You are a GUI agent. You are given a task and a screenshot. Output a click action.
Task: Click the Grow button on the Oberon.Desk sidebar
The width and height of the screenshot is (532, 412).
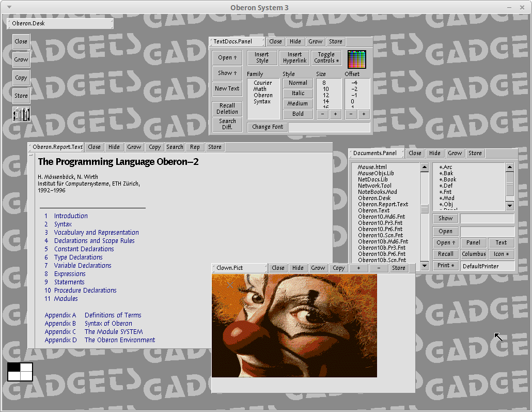coord(21,59)
